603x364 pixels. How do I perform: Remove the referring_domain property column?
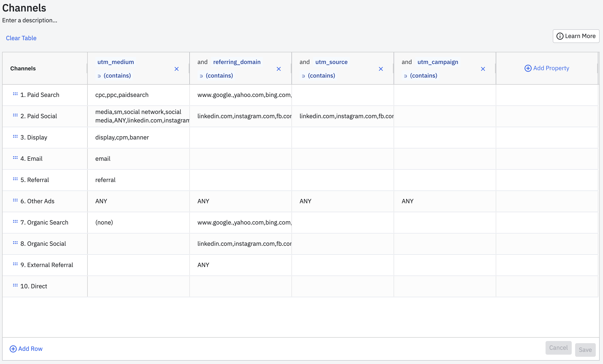279,69
